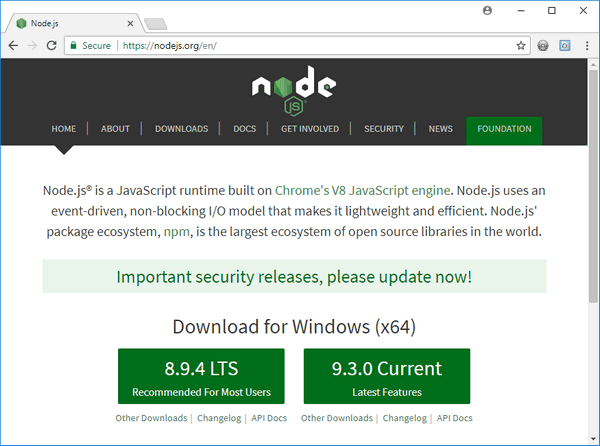This screenshot has height=446, width=600.
Task: Download the 8.9.4 LTS version
Action: 201,376
